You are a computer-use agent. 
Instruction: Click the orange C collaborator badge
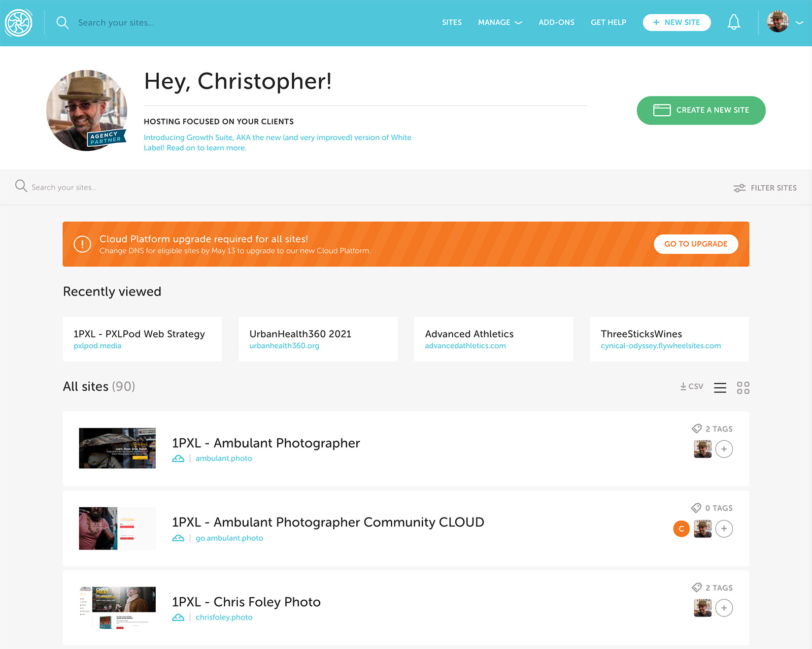[x=682, y=529]
